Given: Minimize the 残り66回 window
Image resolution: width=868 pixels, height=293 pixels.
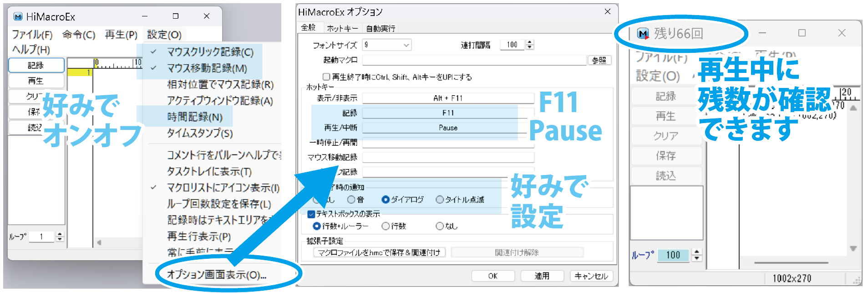Looking at the screenshot, I should 762,33.
